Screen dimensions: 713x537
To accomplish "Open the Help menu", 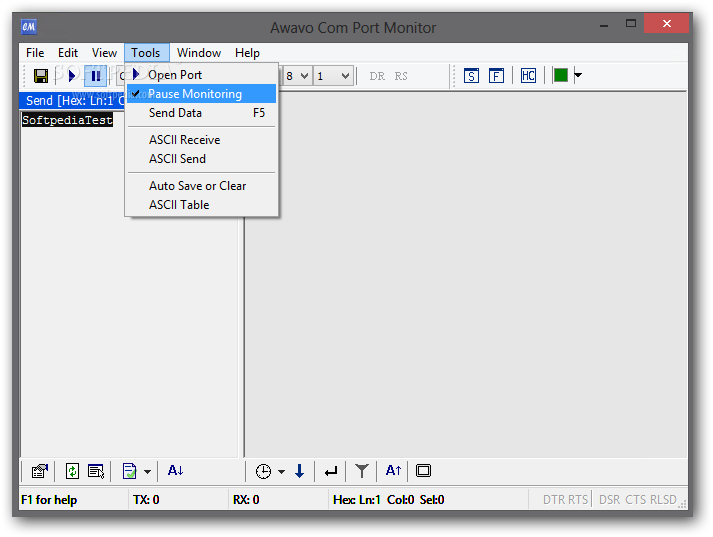I will (x=247, y=53).
